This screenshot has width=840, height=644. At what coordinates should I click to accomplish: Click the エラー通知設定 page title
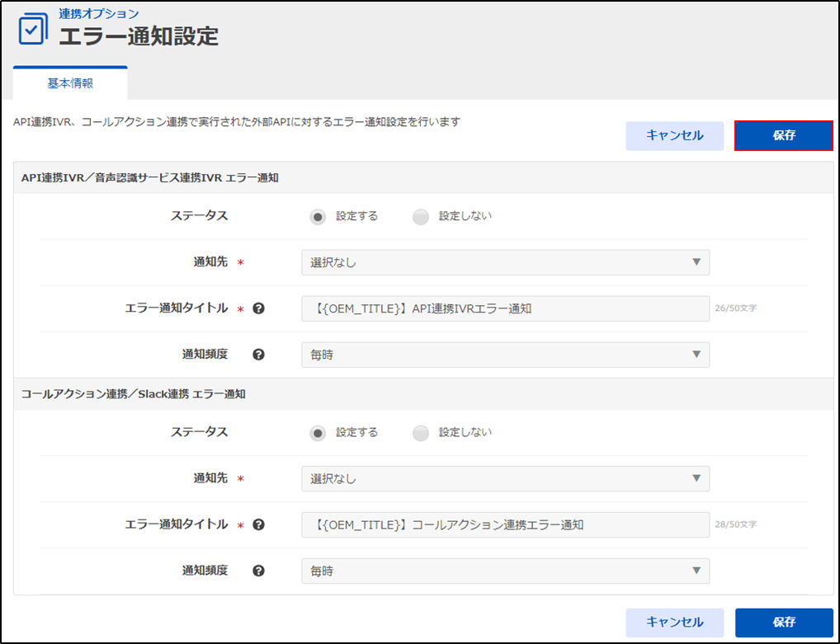point(139,36)
